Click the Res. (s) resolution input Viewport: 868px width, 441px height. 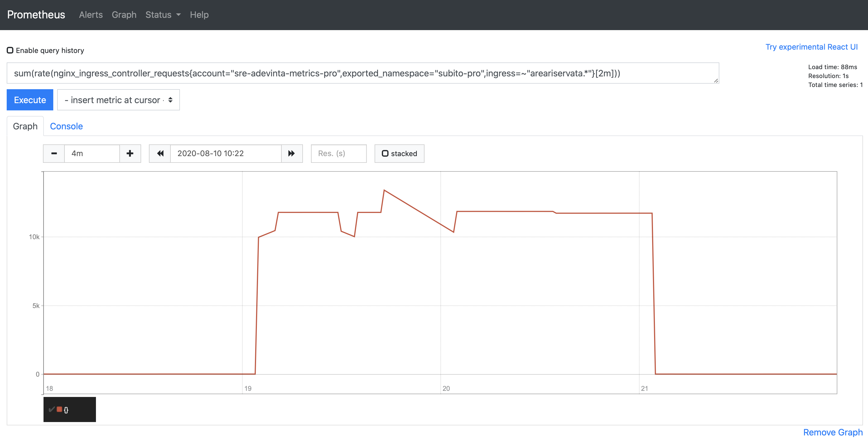339,154
